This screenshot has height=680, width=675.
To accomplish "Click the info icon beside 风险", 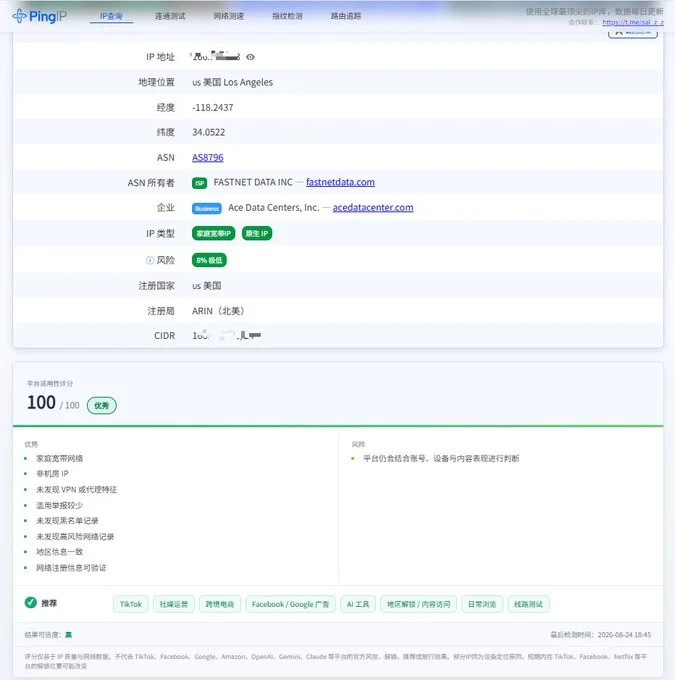I will [x=150, y=260].
